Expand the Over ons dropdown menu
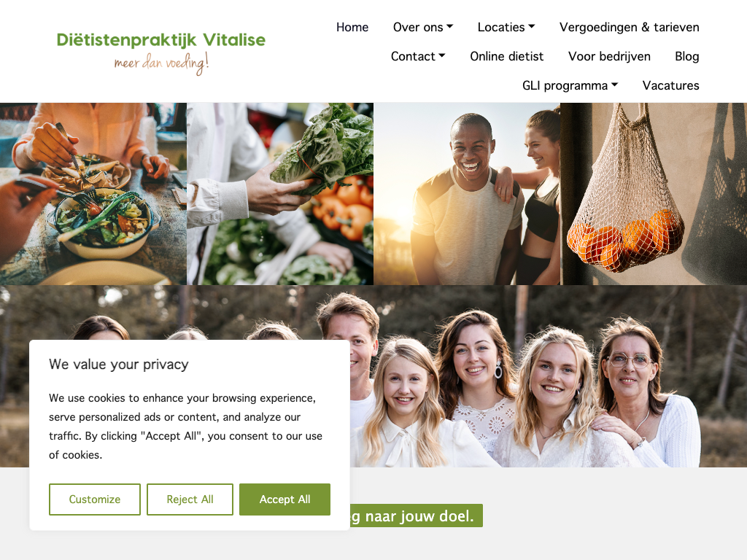This screenshot has height=560, width=747. [422, 27]
